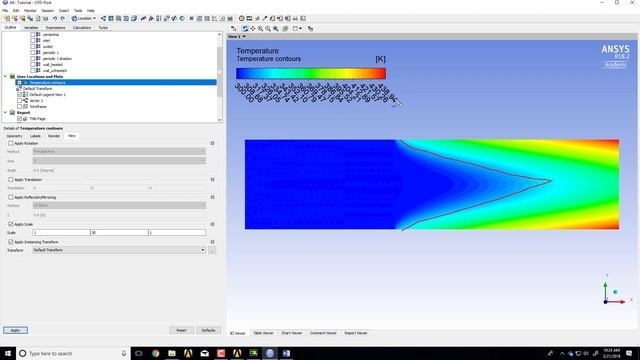640x360 pixels.
Task: Click the ellipsis button beside Transform dropdown
Action: (212, 250)
